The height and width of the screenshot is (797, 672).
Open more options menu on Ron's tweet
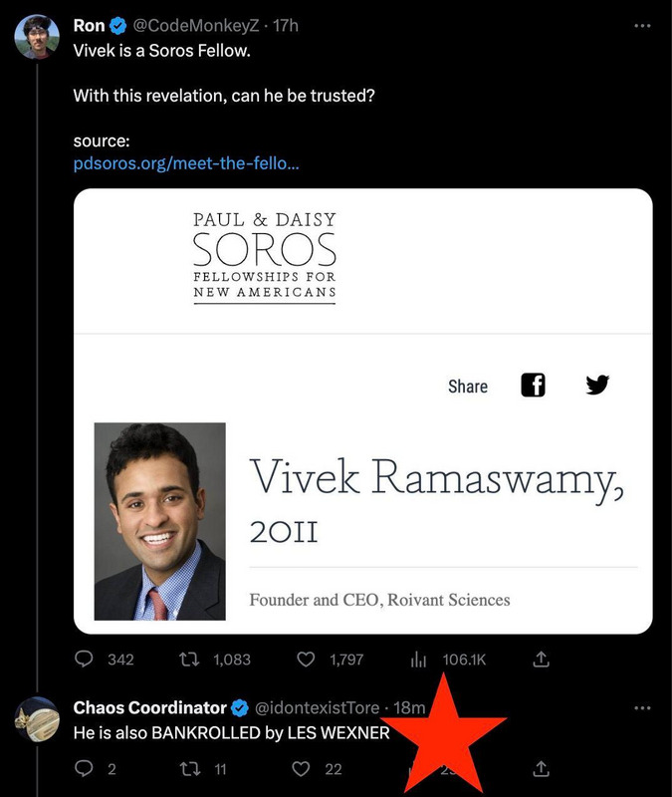[642, 25]
